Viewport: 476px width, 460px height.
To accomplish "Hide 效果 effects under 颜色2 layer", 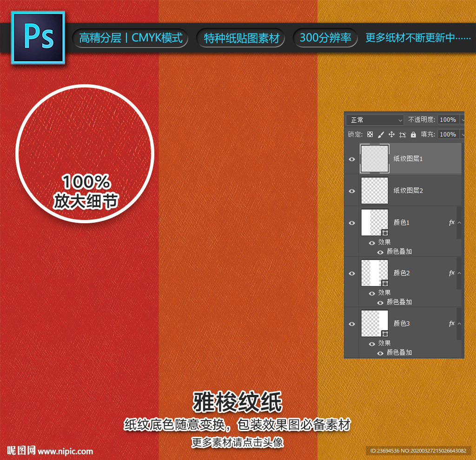I will point(372,293).
